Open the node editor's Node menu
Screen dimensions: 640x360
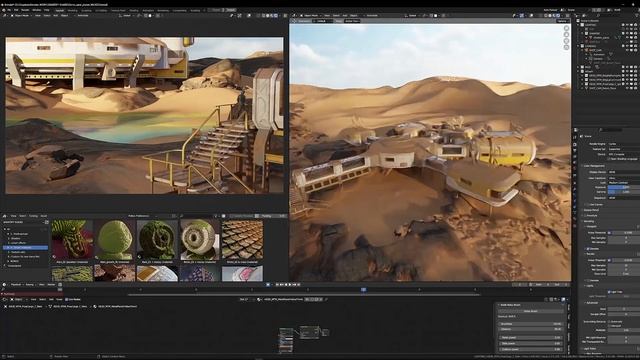[59, 299]
